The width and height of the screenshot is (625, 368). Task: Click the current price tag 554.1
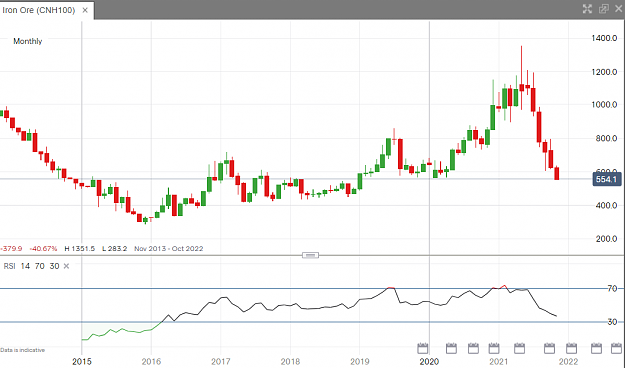606,179
